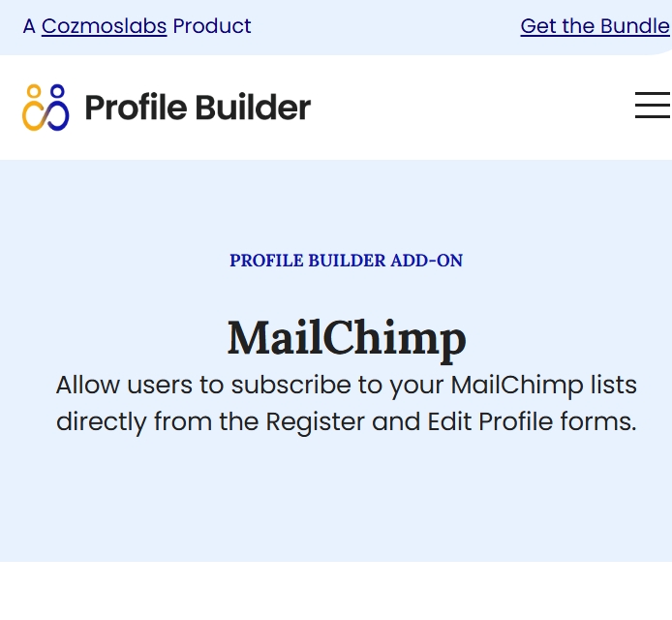
Task: Click the word Register in the description
Action: click(315, 422)
